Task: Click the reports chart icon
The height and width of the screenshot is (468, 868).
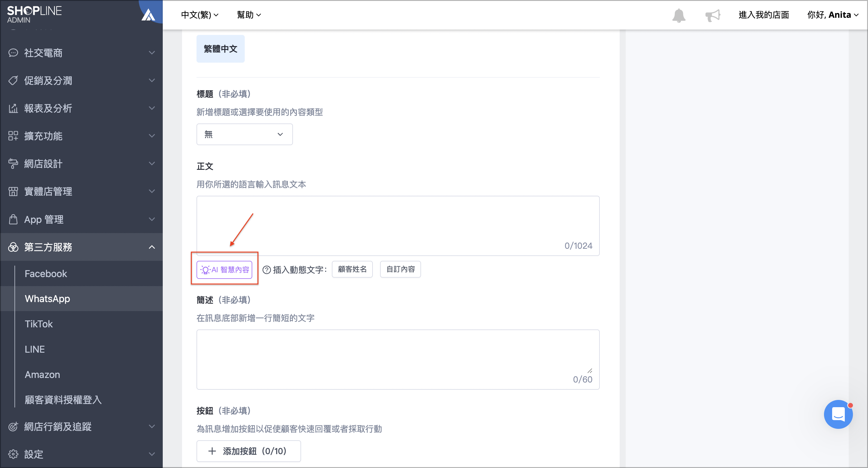Action: click(x=13, y=108)
